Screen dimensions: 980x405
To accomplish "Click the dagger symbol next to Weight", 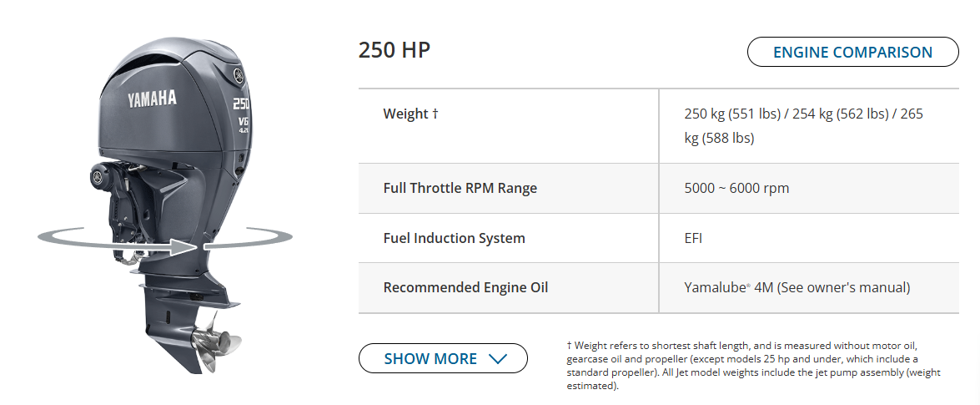I will (435, 114).
